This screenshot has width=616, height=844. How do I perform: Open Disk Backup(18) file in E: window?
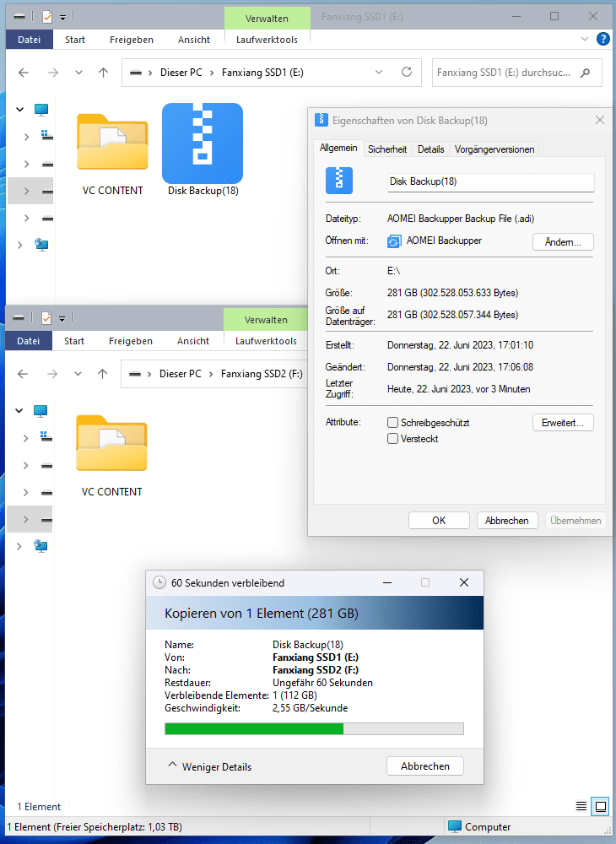tap(203, 149)
